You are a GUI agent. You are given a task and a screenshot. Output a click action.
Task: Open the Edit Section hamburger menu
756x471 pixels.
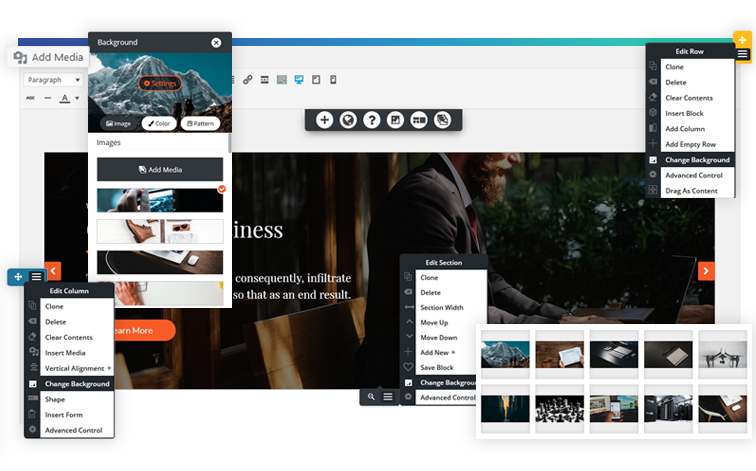pyautogui.click(x=388, y=397)
